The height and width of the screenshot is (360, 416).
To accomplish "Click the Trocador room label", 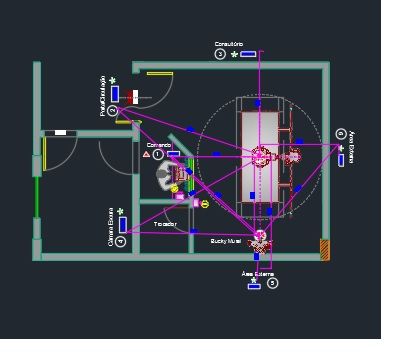I will (x=165, y=224).
